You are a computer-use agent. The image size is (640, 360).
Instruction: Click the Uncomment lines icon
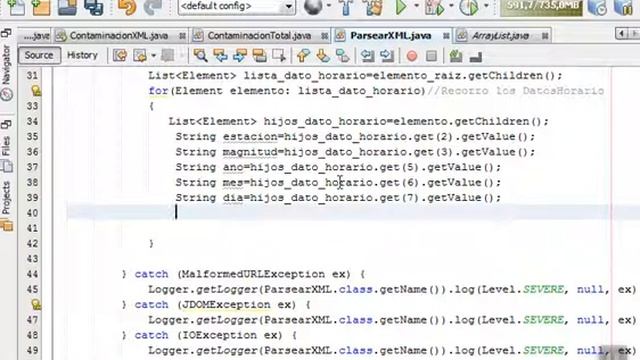(476, 56)
